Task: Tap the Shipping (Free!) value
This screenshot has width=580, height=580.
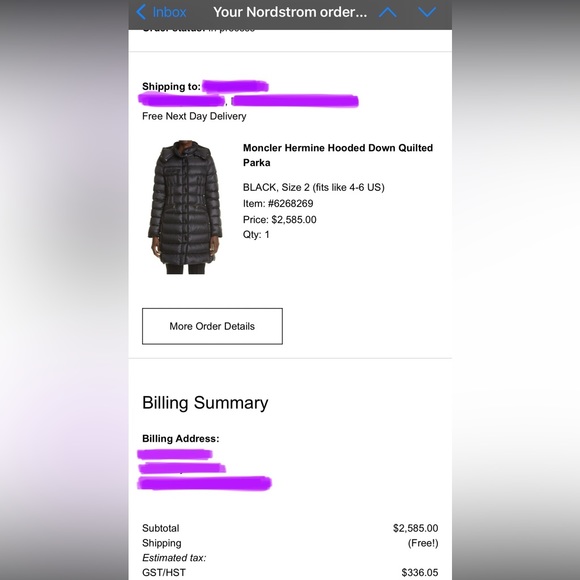Action: 423,543
